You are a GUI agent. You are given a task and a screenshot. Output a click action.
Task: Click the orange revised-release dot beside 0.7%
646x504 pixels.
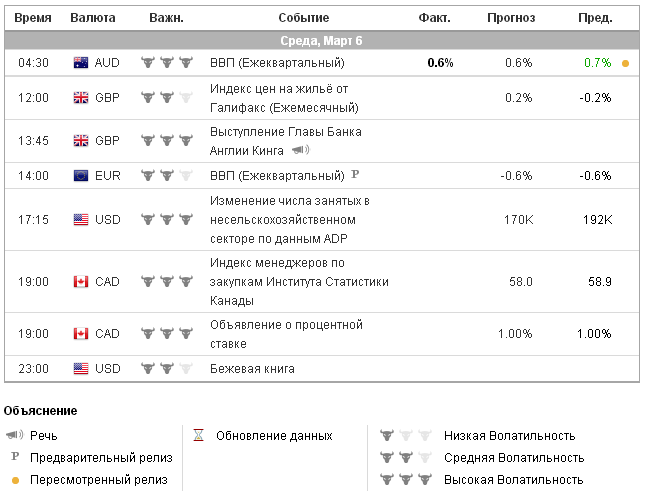coord(626,63)
